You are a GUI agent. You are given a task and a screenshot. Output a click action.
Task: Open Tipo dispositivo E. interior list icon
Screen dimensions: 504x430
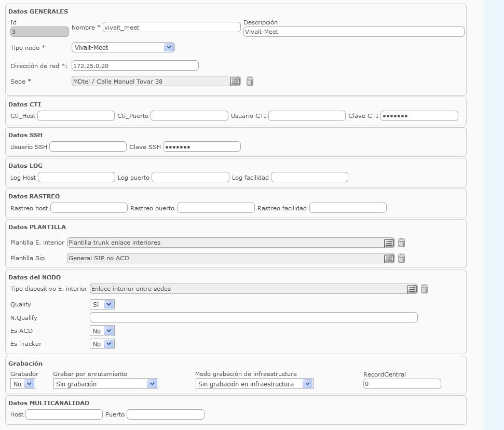[412, 289]
